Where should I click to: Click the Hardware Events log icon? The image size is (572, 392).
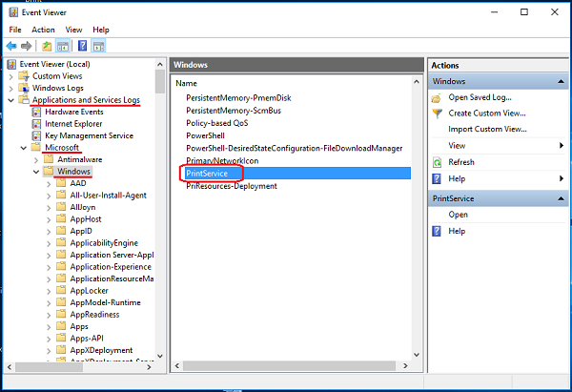pos(36,112)
